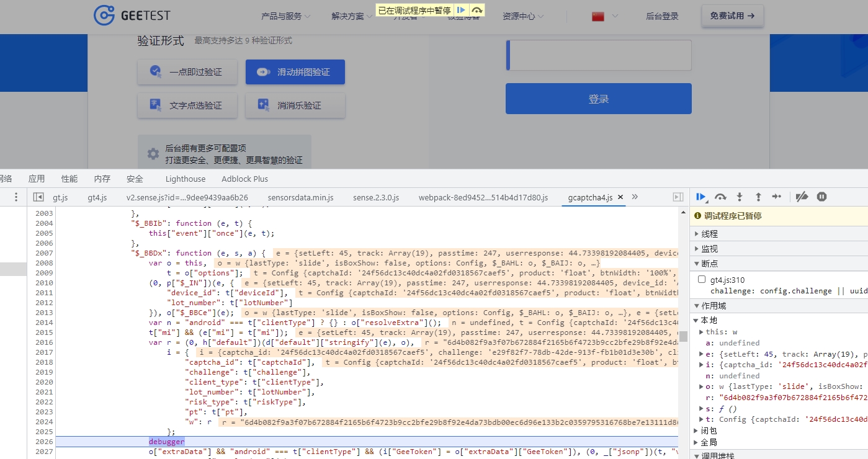Click the navigator panel toggle icon beside tabs
Image resolution: width=868 pixels, height=459 pixels.
coord(40,197)
